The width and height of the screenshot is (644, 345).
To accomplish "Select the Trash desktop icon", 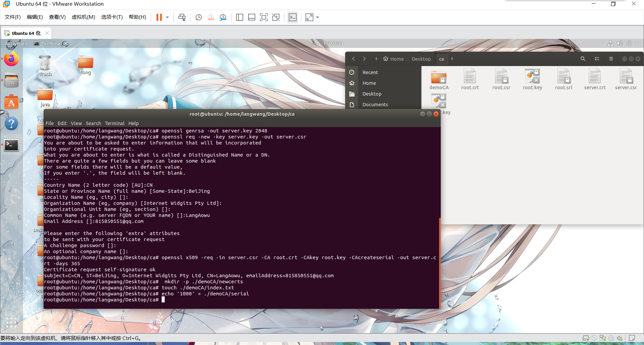I will [45, 66].
